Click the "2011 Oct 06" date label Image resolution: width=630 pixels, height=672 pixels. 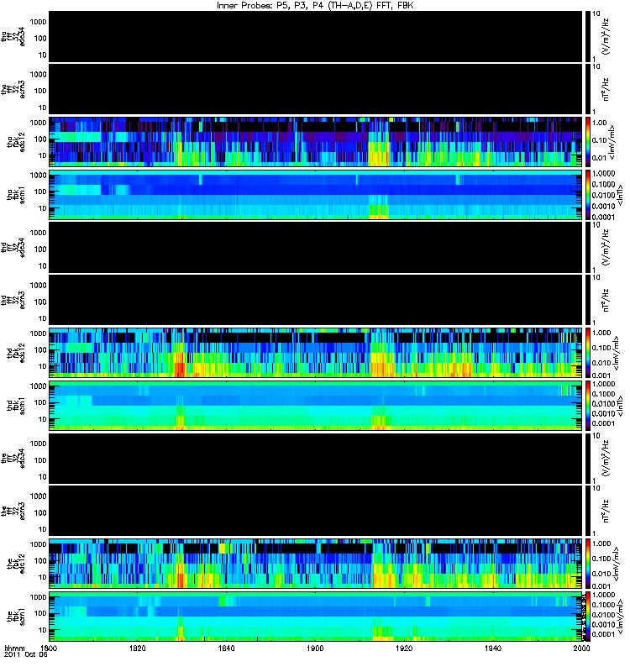[x=26, y=654]
